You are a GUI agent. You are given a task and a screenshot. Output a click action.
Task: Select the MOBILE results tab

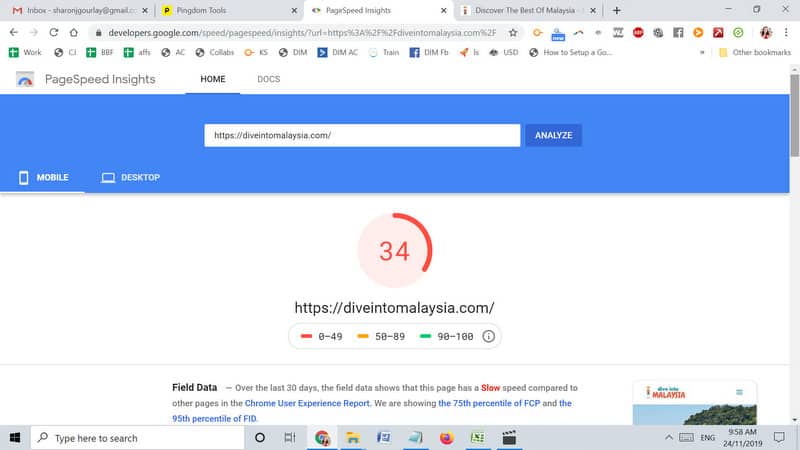tap(43, 178)
